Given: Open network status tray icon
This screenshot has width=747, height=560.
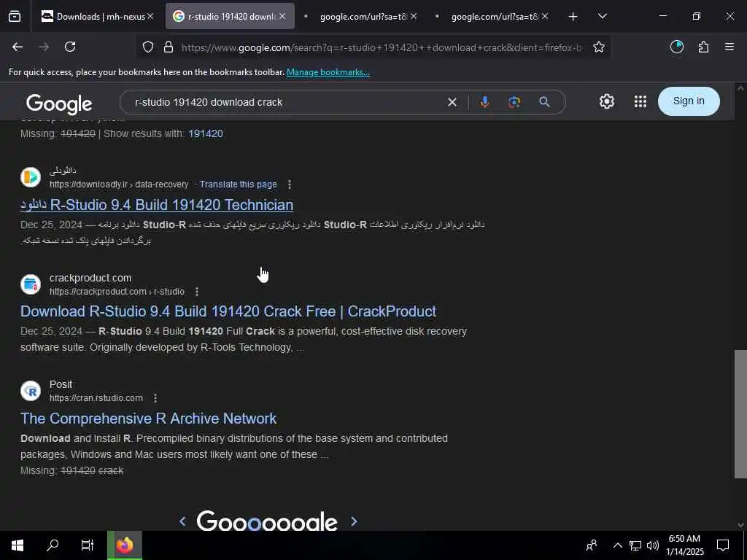Looking at the screenshot, I should [x=635, y=545].
